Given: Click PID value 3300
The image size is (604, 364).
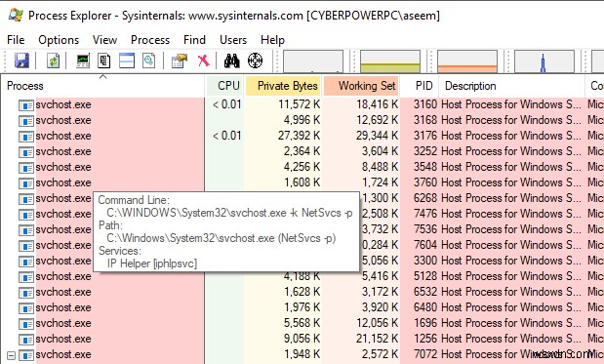Looking at the screenshot, I should (425, 261).
